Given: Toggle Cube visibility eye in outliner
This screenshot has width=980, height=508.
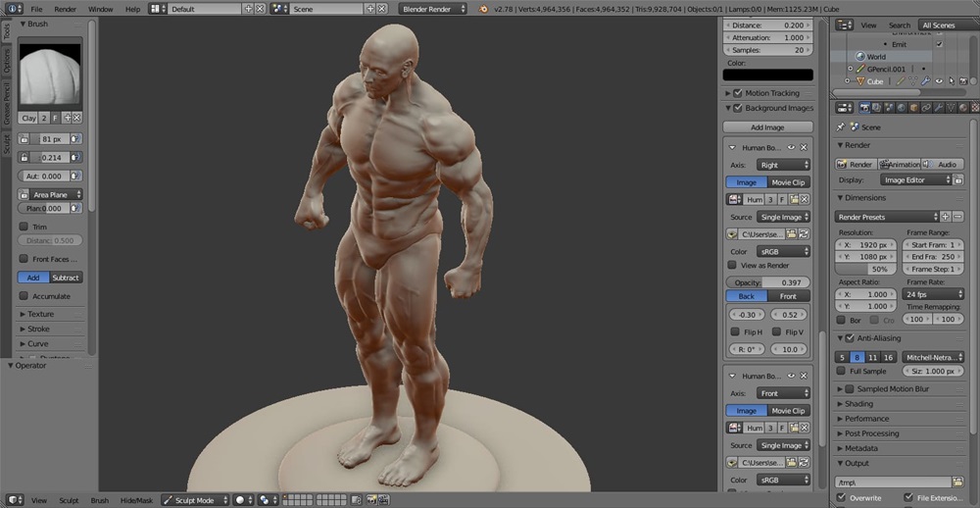Looking at the screenshot, I should coord(939,81).
